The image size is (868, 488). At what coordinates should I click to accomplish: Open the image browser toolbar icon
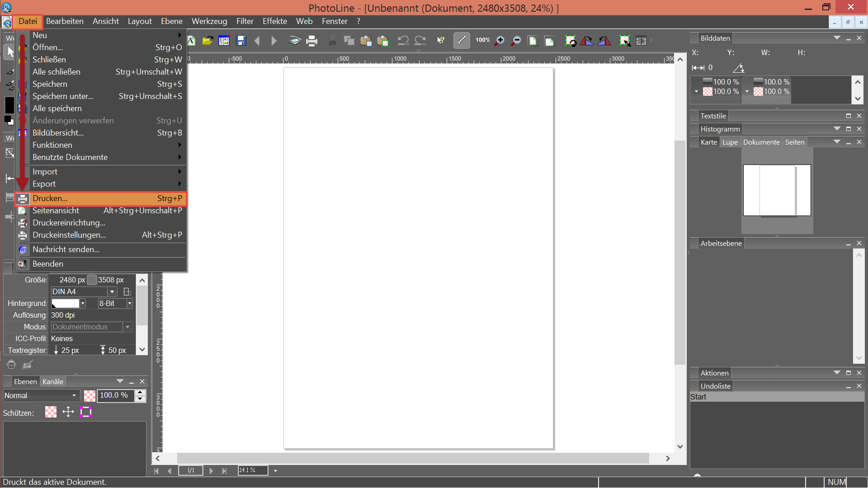[x=224, y=41]
